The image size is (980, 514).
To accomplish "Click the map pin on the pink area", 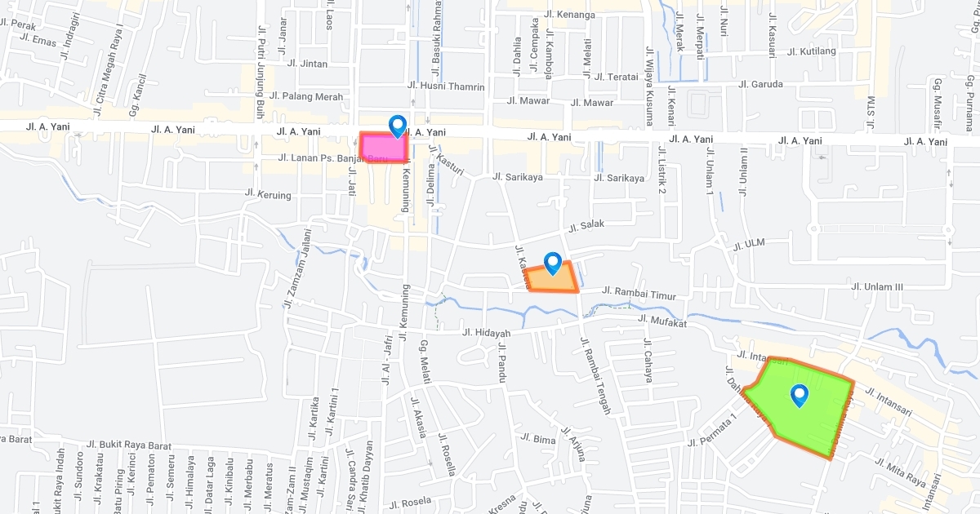I will (398, 126).
